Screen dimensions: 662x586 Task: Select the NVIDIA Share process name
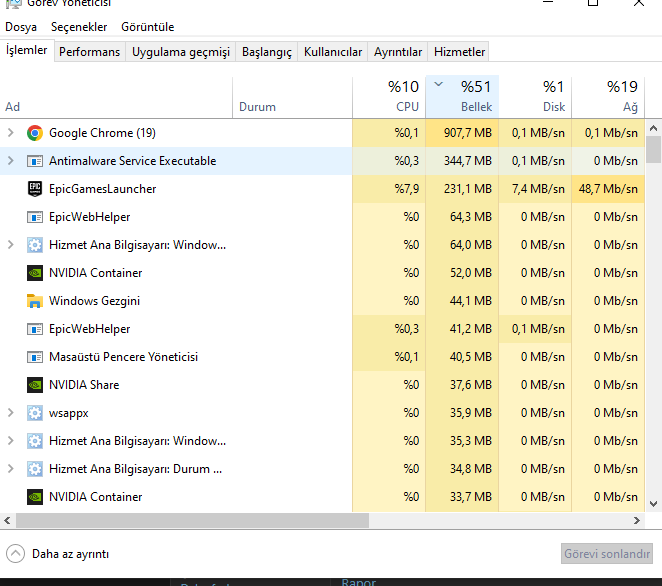pos(84,385)
